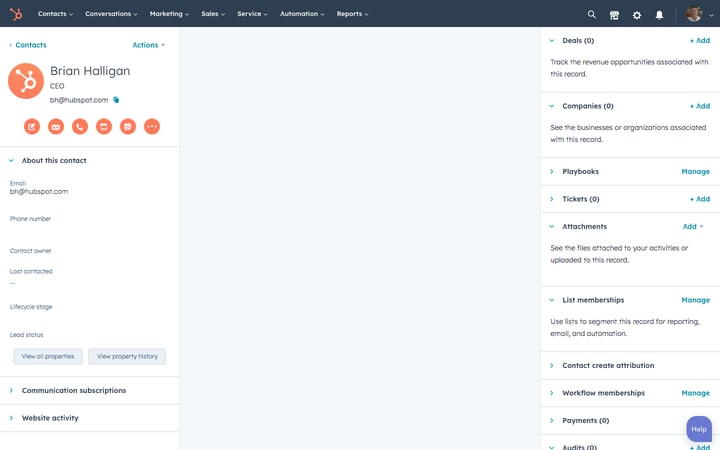Open the Conversations menu
The image size is (720, 450).
coord(111,14)
